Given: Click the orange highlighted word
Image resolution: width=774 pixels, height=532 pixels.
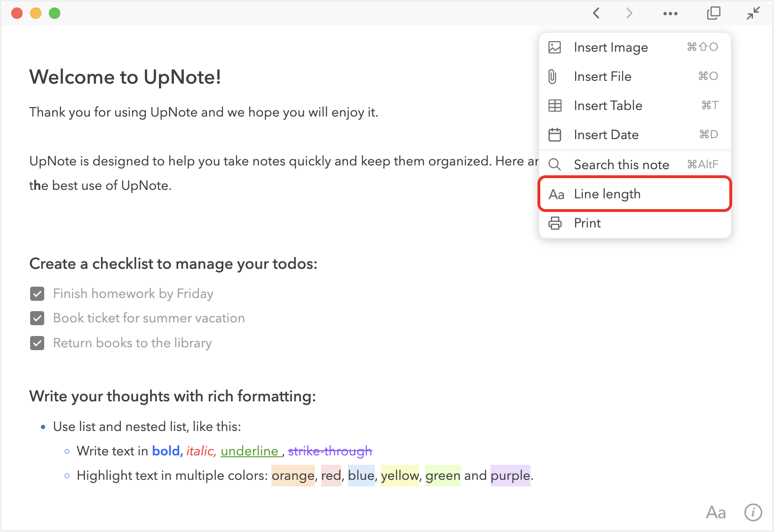Looking at the screenshot, I should [x=292, y=476].
